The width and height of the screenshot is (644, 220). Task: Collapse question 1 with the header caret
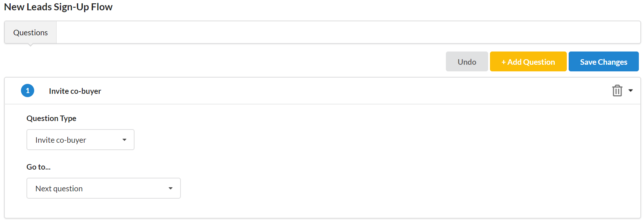tap(630, 91)
